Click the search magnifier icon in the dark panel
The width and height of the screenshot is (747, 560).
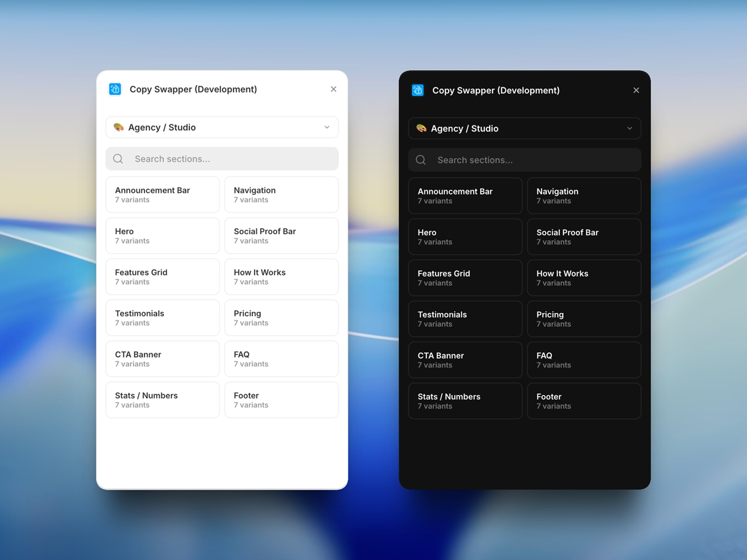[x=421, y=160]
